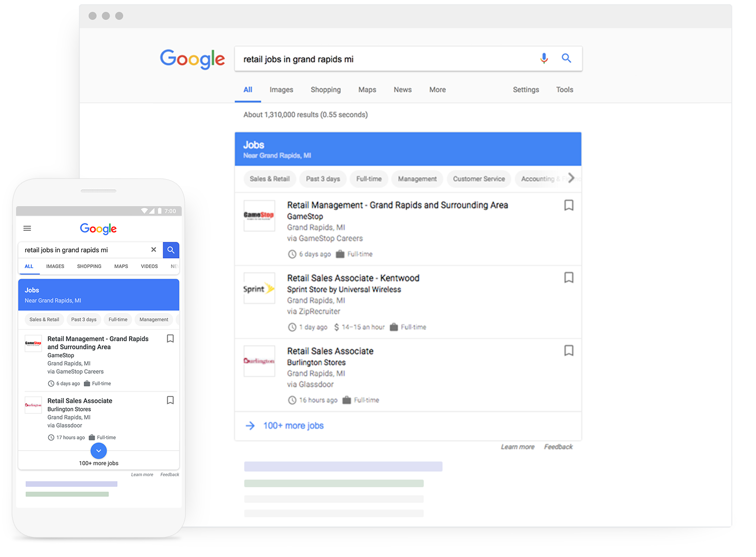Click the blue magnifying glass search icon
The height and width of the screenshot is (557, 756).
coord(566,58)
